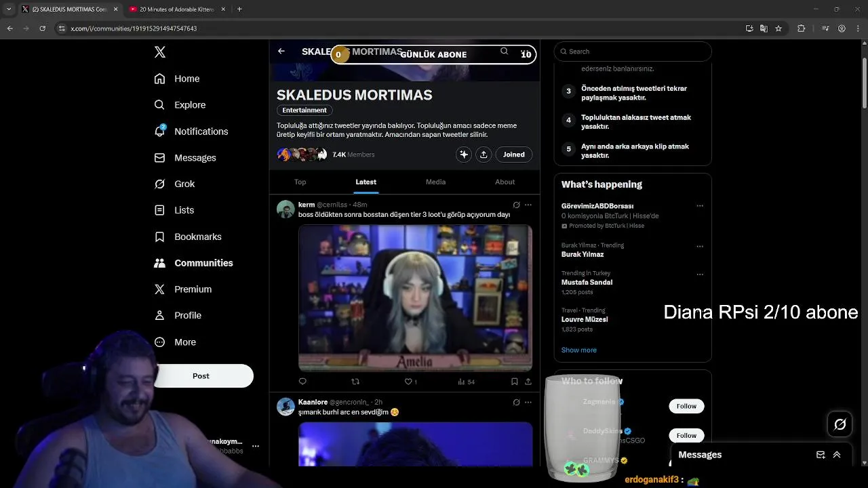Reload the page with browser refresh
The height and width of the screenshot is (488, 868).
point(42,28)
